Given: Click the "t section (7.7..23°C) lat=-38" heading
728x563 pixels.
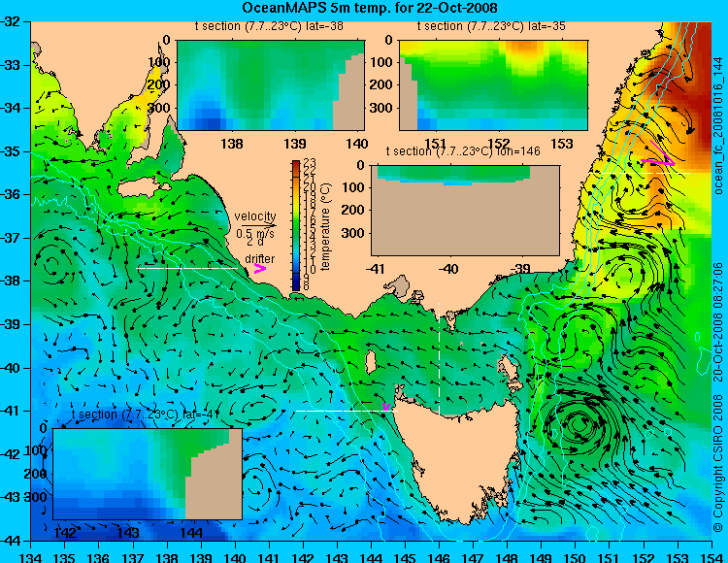Looking at the screenshot, I should (x=269, y=26).
